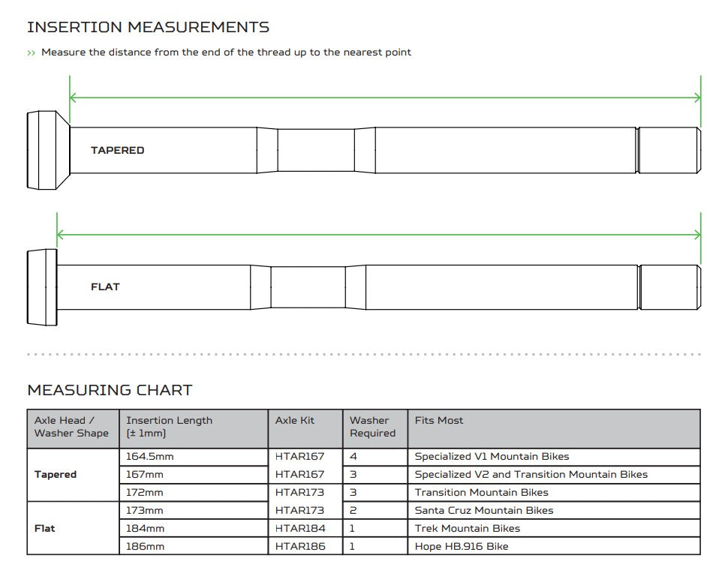Select Santa Cruz Mountain Bikes entry
The width and height of the screenshot is (728, 582).
pyautogui.click(x=484, y=511)
